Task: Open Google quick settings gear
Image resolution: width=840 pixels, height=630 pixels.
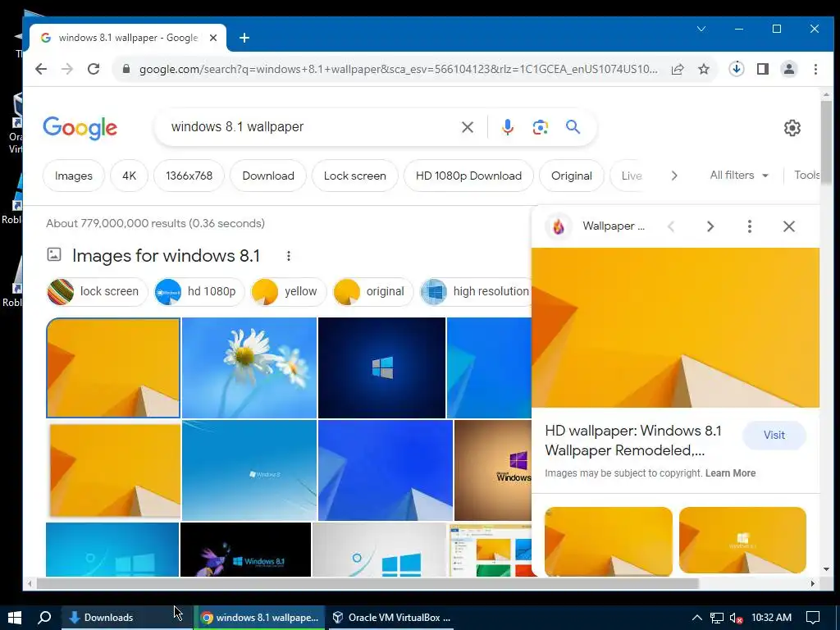Action: [792, 127]
